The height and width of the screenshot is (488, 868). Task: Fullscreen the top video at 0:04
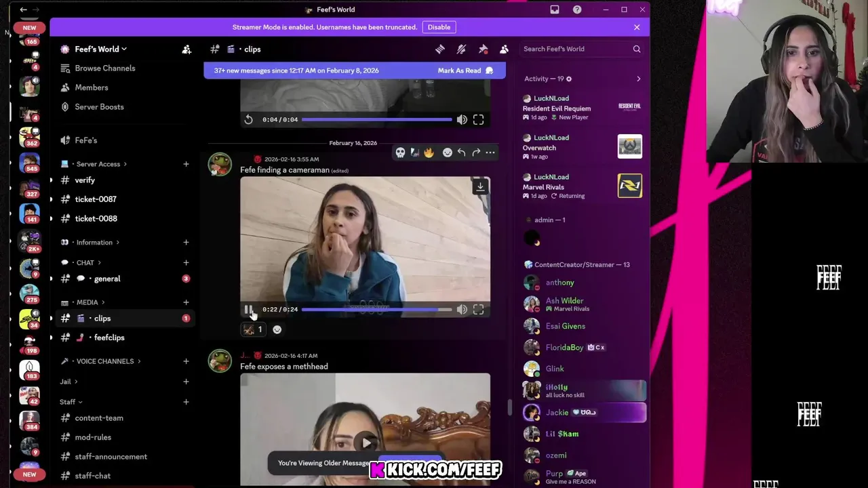coord(478,119)
